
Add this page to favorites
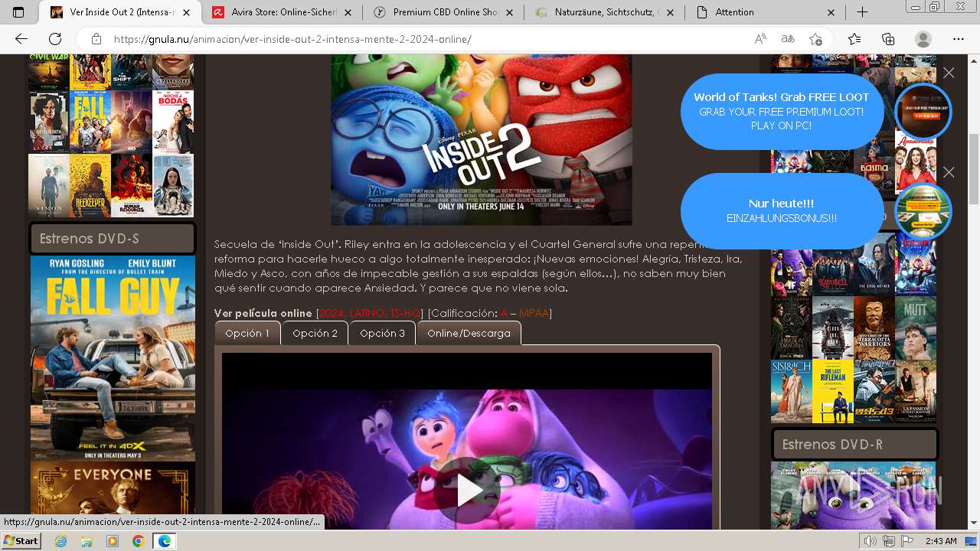[x=815, y=39]
